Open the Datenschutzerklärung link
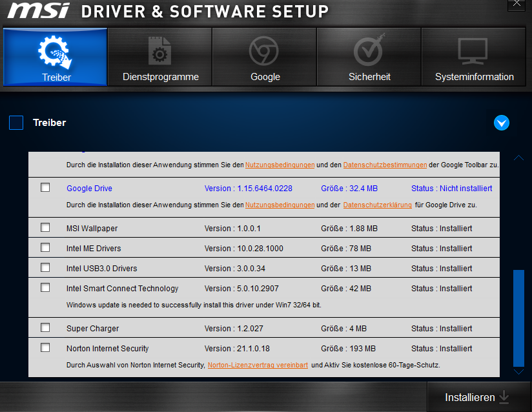Image resolution: width=532 pixels, height=412 pixels. pos(378,205)
